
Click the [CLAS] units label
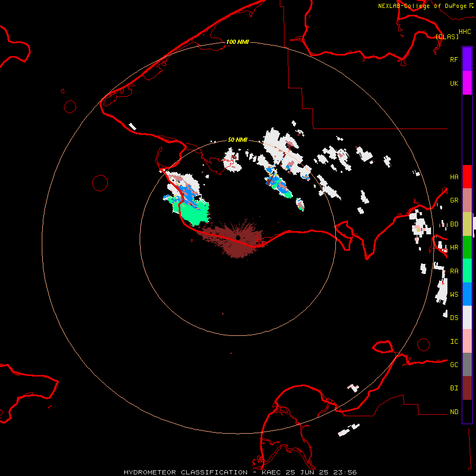(x=447, y=36)
